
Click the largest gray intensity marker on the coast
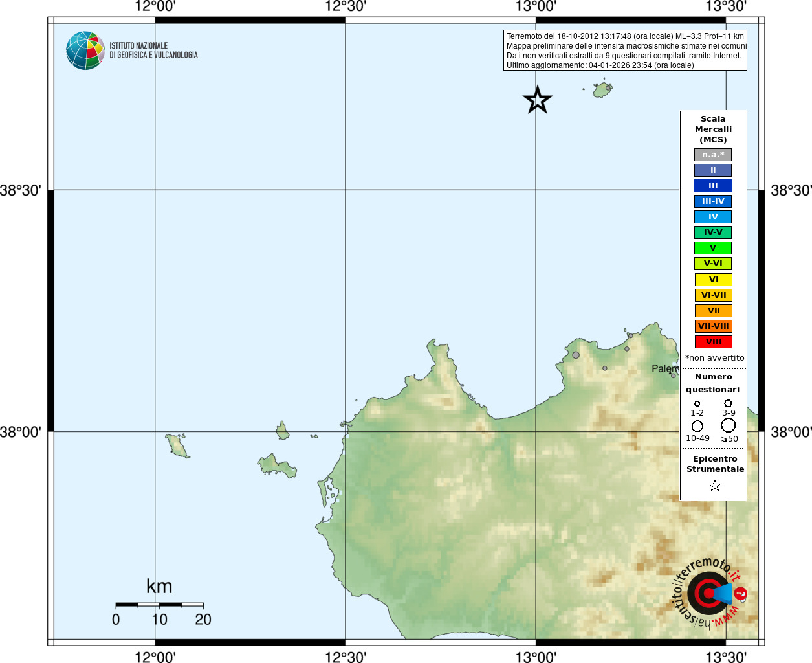pyautogui.click(x=576, y=355)
